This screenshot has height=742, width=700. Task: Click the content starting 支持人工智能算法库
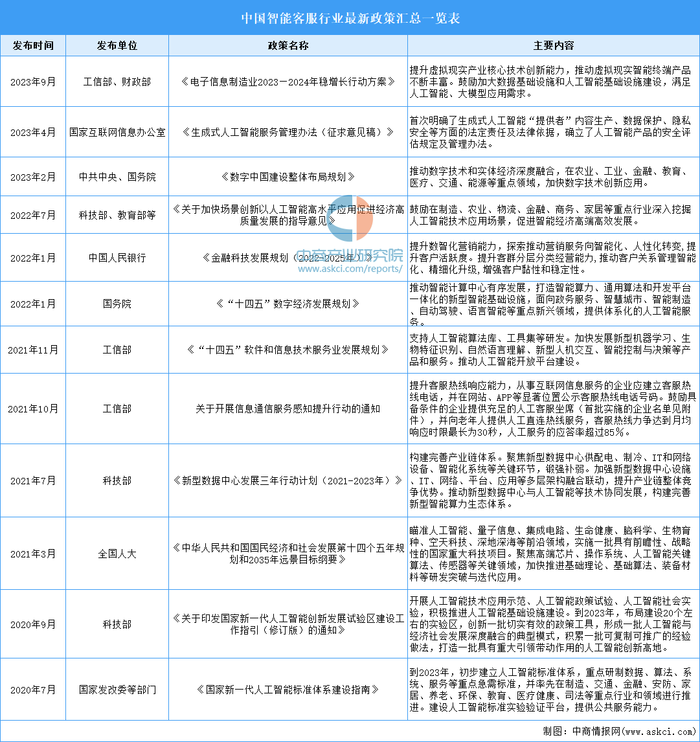[x=550, y=350]
